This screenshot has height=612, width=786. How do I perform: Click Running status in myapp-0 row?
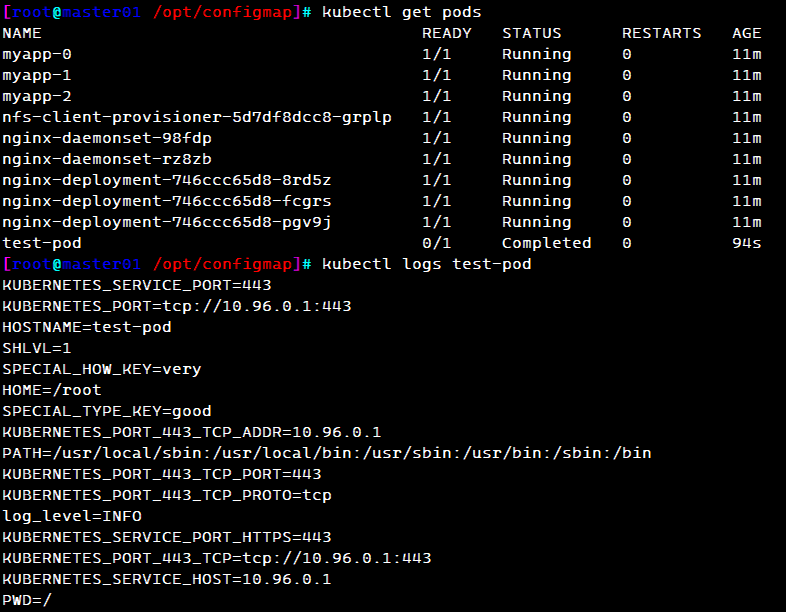[x=536, y=54]
